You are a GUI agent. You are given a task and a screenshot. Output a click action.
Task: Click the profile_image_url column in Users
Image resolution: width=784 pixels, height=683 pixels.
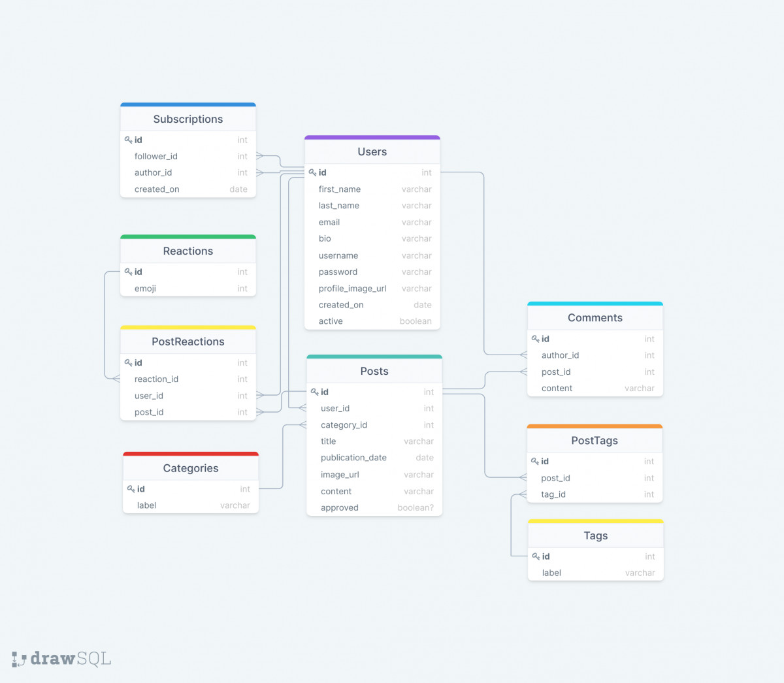pyautogui.click(x=372, y=289)
